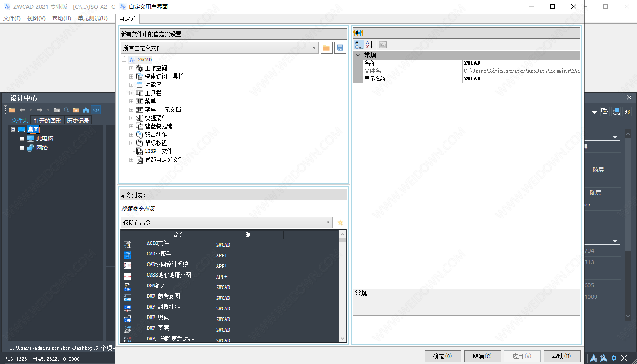Select the 局部自定义文件 tree item
The image size is (637, 364).
(164, 160)
